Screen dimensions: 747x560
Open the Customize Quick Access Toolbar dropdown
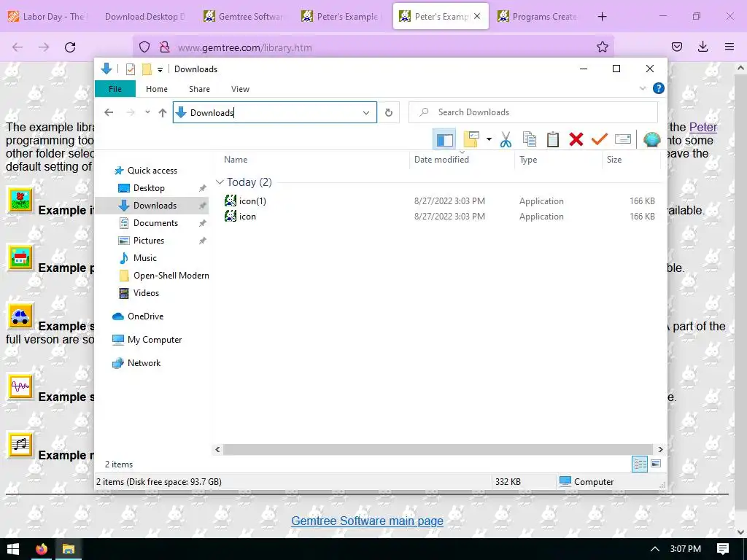click(x=160, y=70)
